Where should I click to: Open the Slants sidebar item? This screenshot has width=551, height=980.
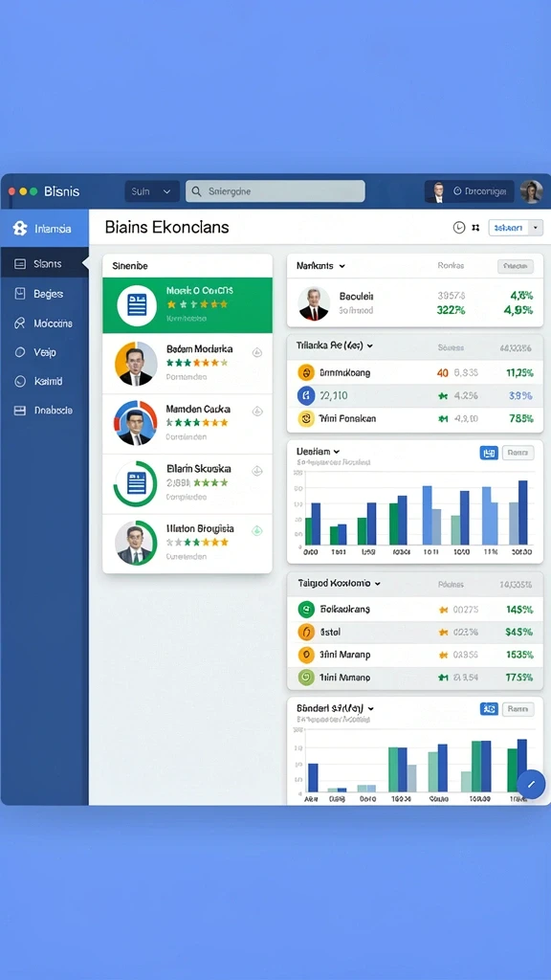(44, 264)
